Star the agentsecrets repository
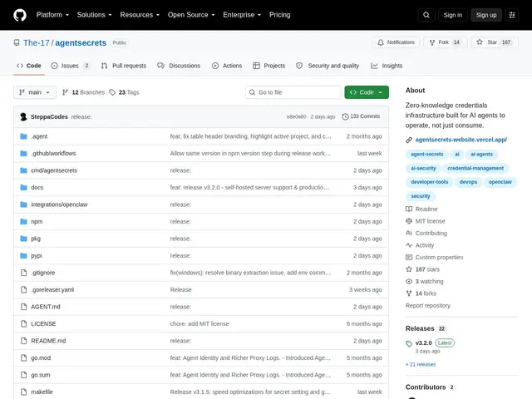This screenshot has width=532, height=399. point(495,42)
